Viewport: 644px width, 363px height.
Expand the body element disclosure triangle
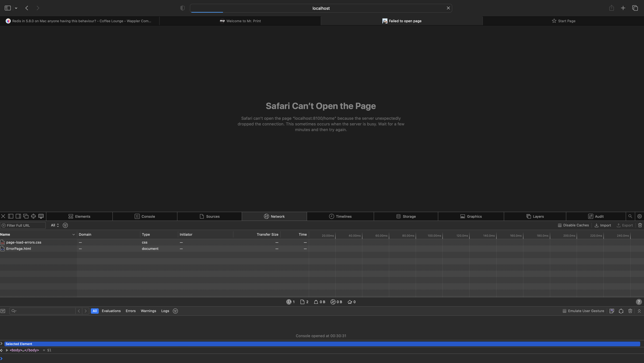click(7, 350)
